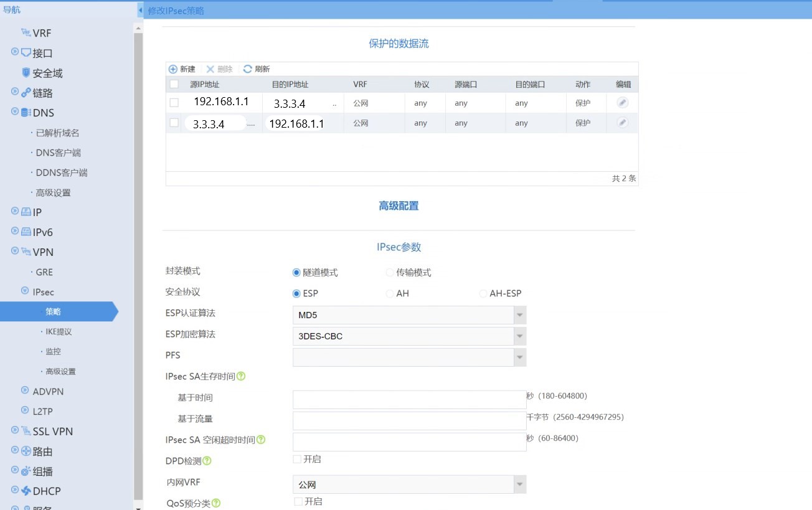
Task: Click the 接口 interface icon
Action: pyautogui.click(x=26, y=52)
